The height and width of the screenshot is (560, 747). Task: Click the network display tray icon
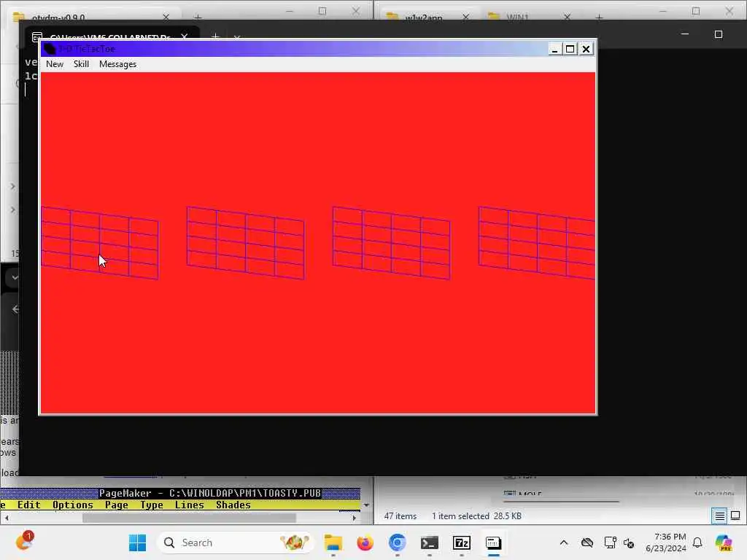pos(611,542)
